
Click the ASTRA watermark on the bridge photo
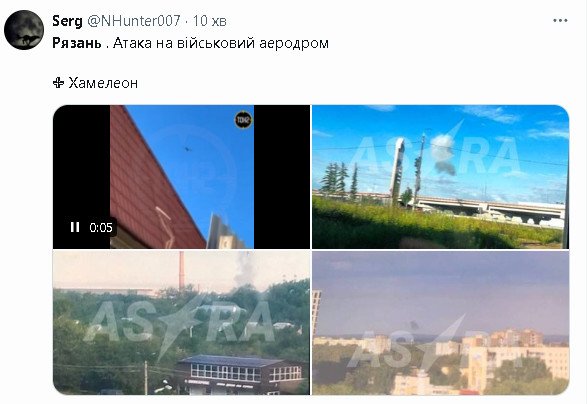(x=436, y=153)
